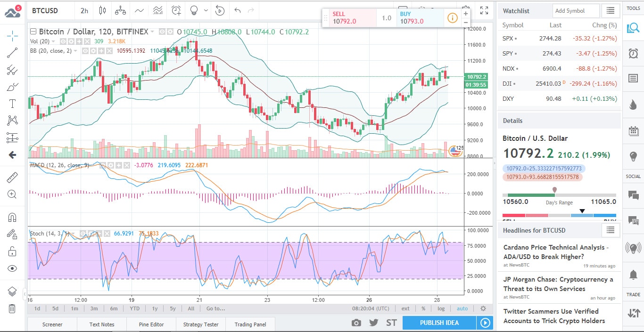Open the Watchlist list menu icon
Image resolution: width=644 pixels, height=332 pixels.
pos(611,11)
